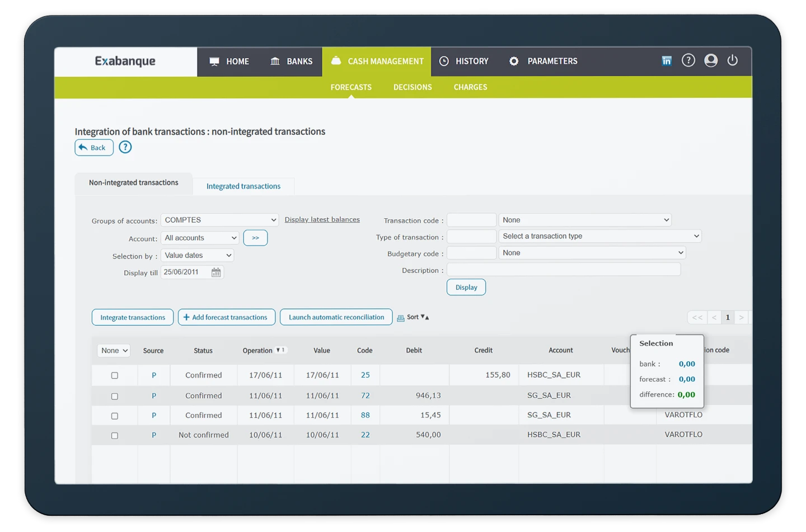Click the print icon next to Sort
Viewport: 806px width, 532px height.
(400, 318)
